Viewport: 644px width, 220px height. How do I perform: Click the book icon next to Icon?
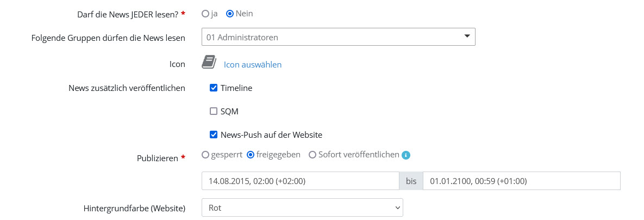(x=209, y=62)
